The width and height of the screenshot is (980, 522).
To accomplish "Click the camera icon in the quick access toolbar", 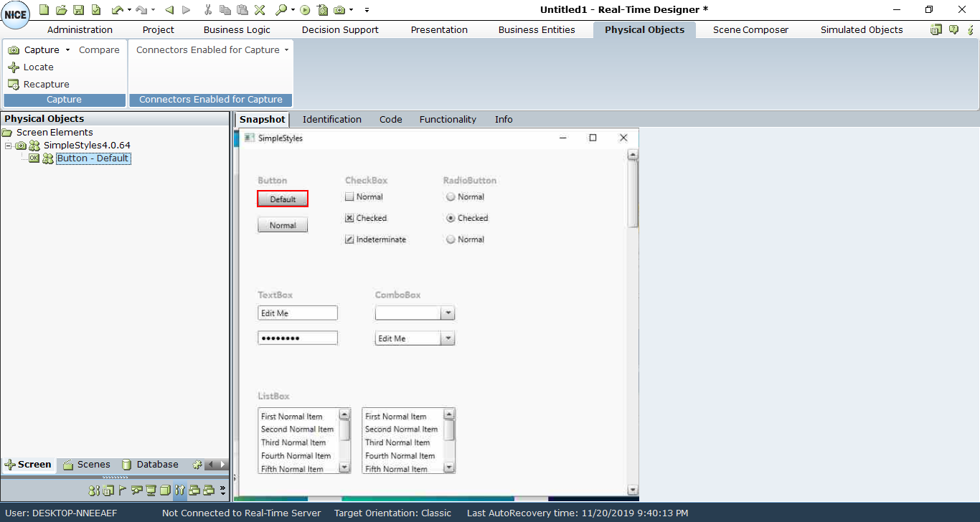I will 339,9.
